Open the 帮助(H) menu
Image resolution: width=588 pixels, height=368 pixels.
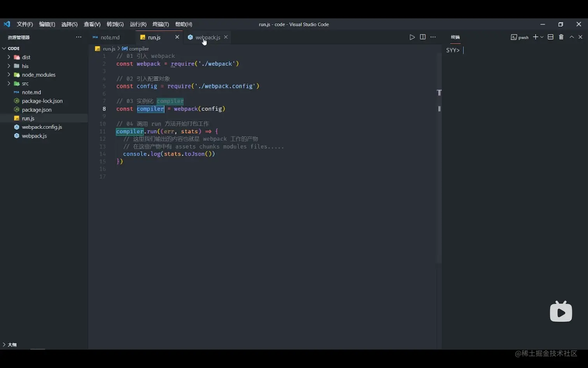184,24
